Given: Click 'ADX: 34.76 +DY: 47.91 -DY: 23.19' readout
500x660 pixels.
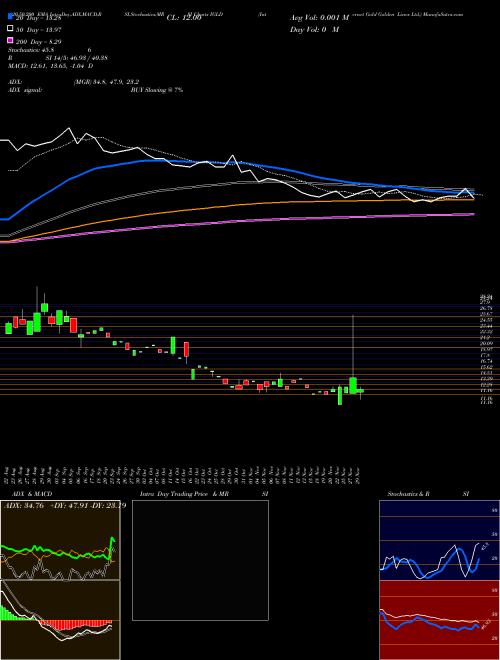Looking at the screenshot, I should tap(65, 506).
